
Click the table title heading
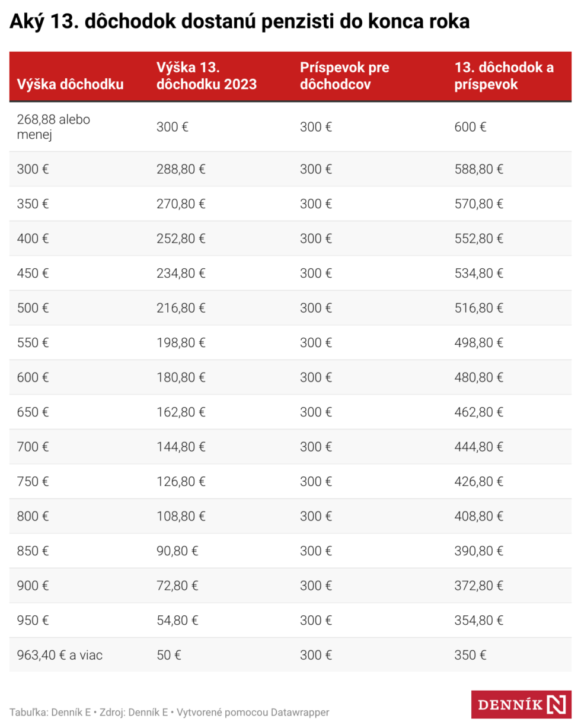click(x=239, y=22)
